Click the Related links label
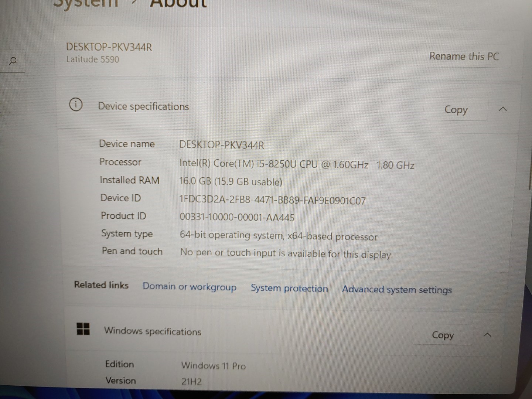Screen dimensions: 532x399 [101, 285]
